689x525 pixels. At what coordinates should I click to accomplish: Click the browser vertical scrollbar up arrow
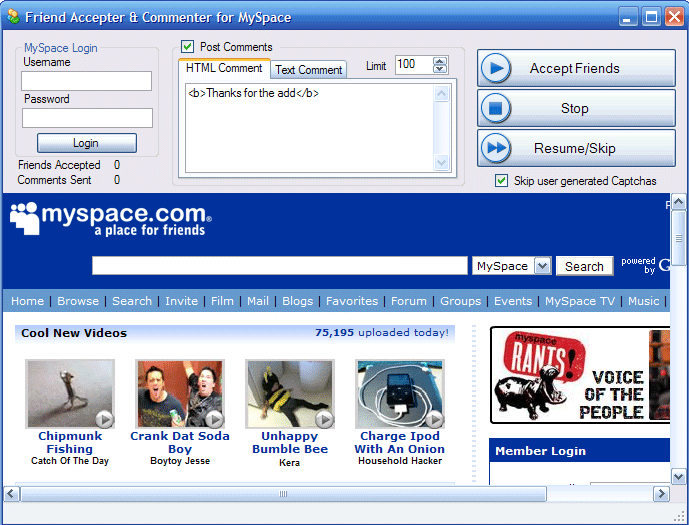[x=678, y=202]
